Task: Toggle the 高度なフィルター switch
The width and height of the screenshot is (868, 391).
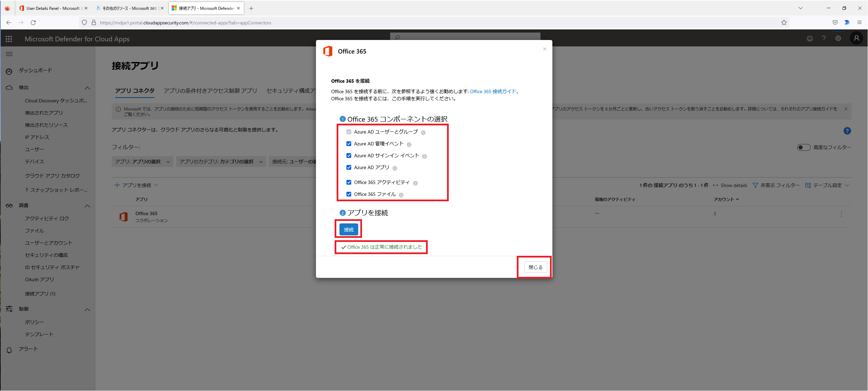Action: tap(803, 147)
